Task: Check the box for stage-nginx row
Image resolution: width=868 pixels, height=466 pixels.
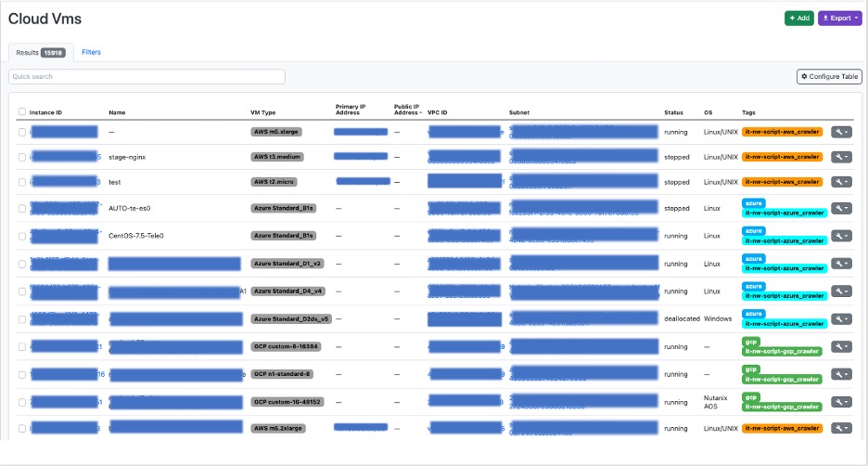Action: click(22, 157)
